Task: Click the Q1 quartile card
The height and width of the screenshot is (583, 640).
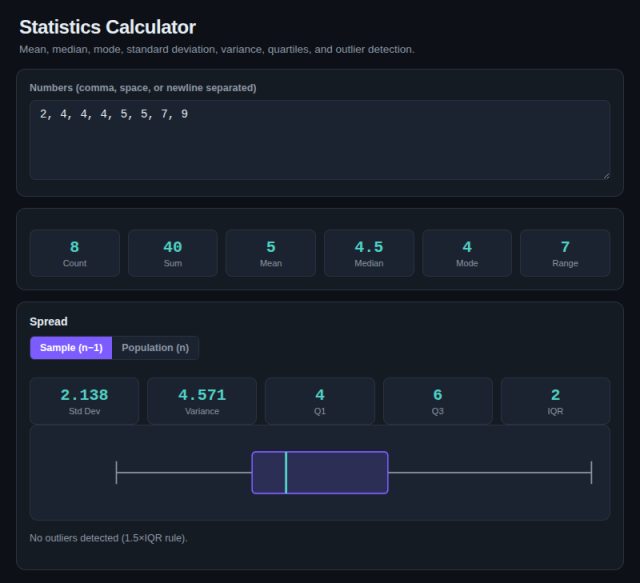Action: (x=320, y=401)
